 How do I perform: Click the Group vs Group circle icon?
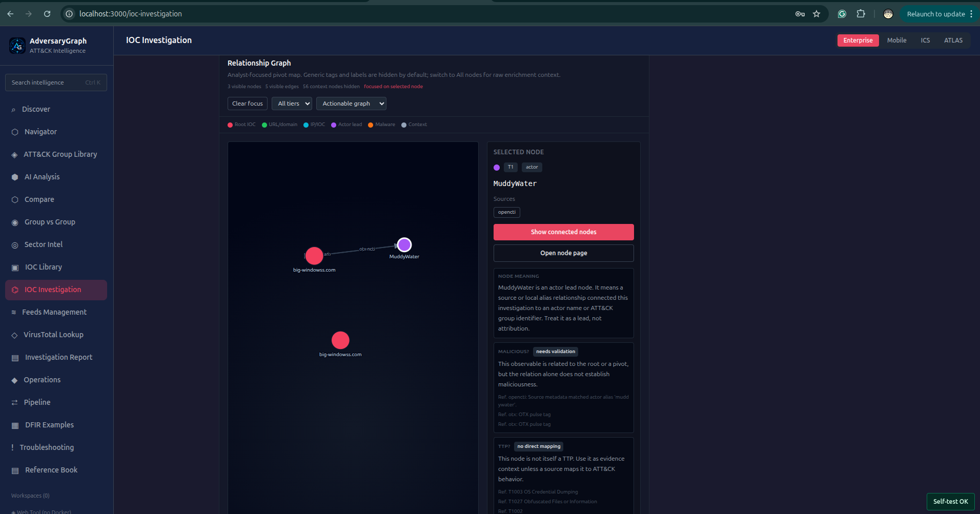click(15, 222)
